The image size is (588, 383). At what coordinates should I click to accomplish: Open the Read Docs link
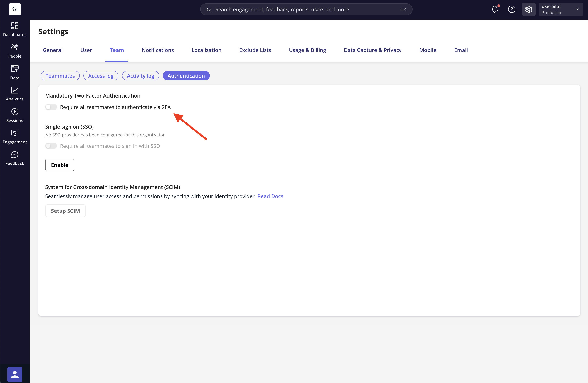point(270,196)
